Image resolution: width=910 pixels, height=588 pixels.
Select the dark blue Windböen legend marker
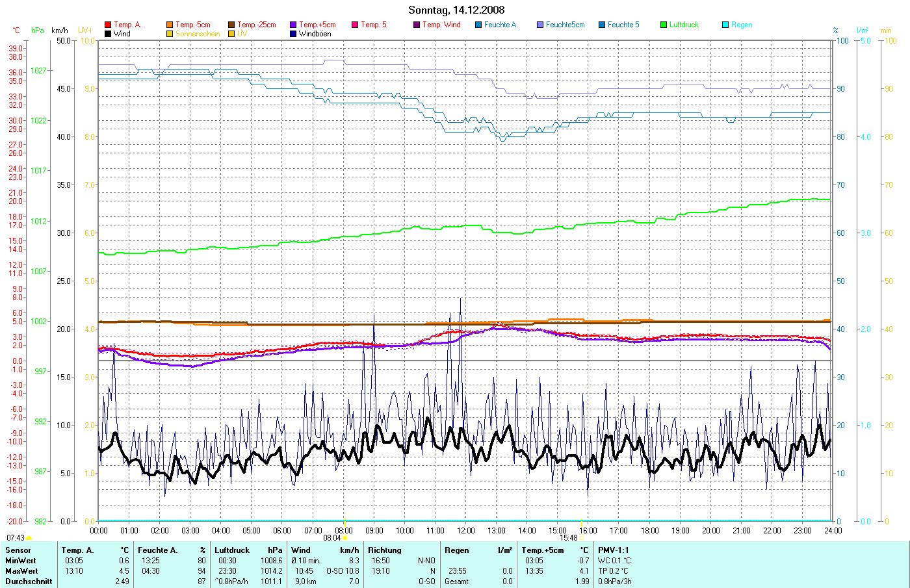coord(293,34)
